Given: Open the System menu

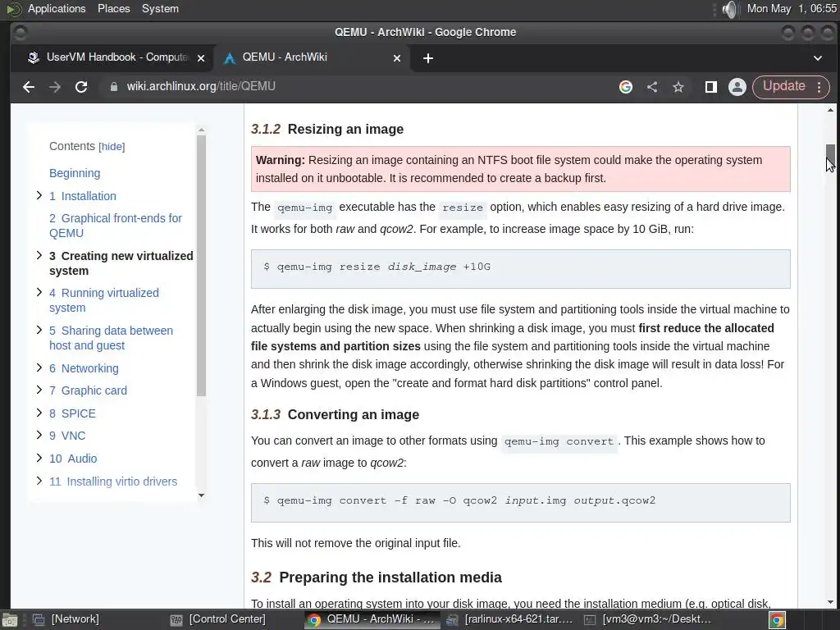Looking at the screenshot, I should (160, 8).
